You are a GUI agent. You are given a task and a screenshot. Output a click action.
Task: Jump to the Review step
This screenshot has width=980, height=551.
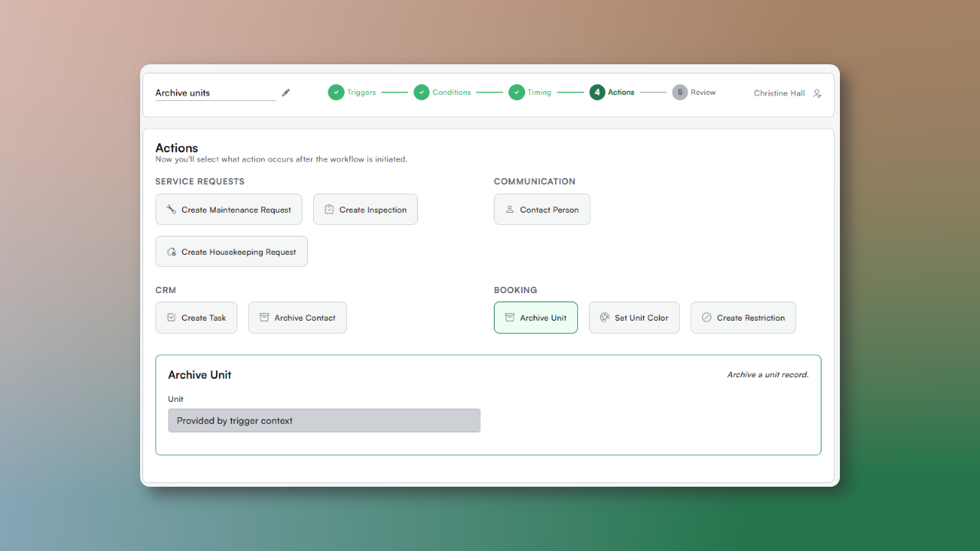[x=694, y=93]
